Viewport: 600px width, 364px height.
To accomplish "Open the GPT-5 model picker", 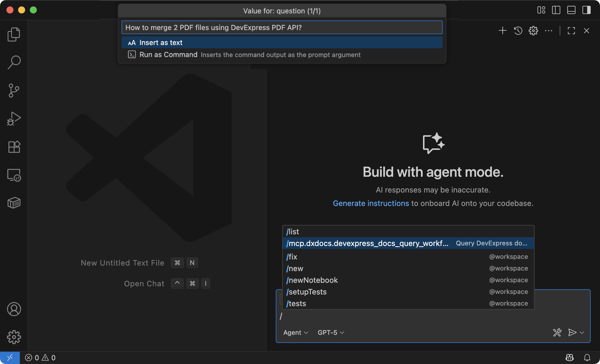I will point(330,332).
